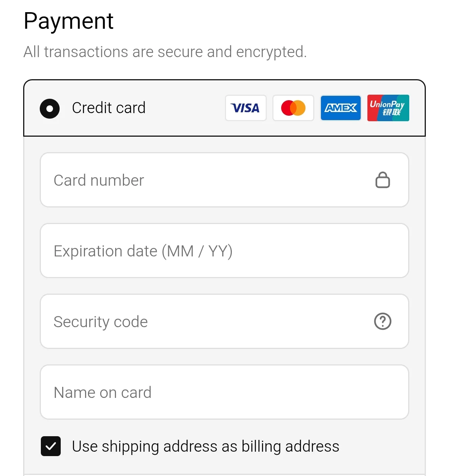Open the Security code help question mark

pos(382,321)
